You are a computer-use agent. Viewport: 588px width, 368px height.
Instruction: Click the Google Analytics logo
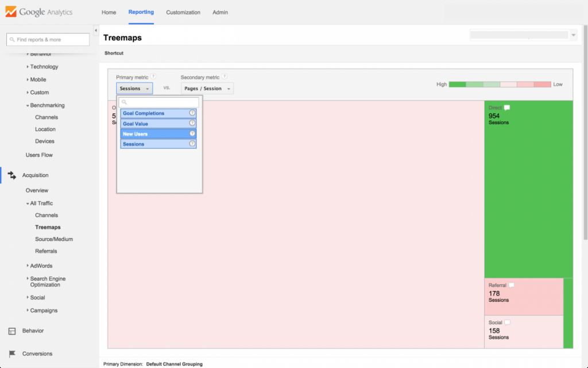coord(39,12)
